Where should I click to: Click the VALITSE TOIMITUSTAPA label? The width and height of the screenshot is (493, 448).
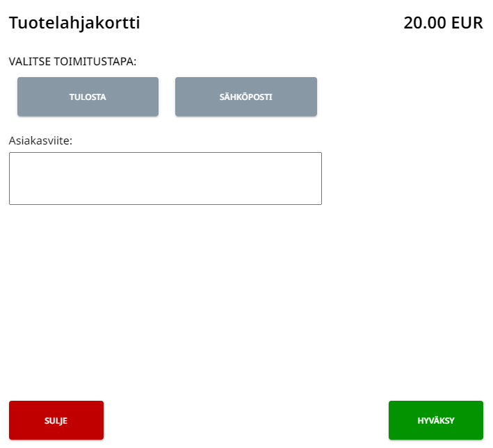click(x=72, y=61)
